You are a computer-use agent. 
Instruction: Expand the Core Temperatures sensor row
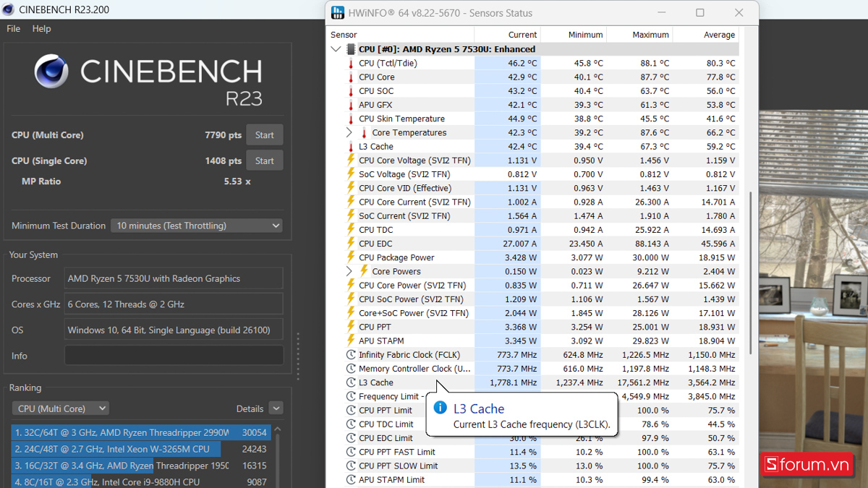tap(349, 132)
